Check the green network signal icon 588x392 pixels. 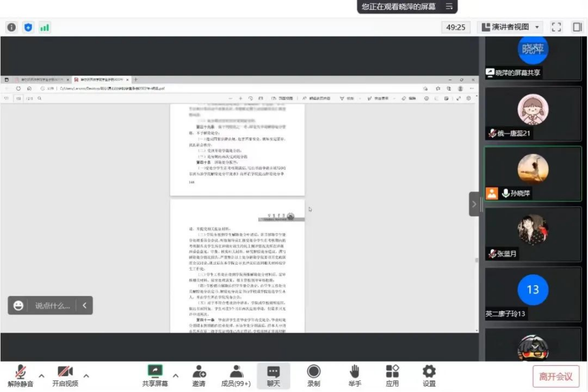(44, 27)
